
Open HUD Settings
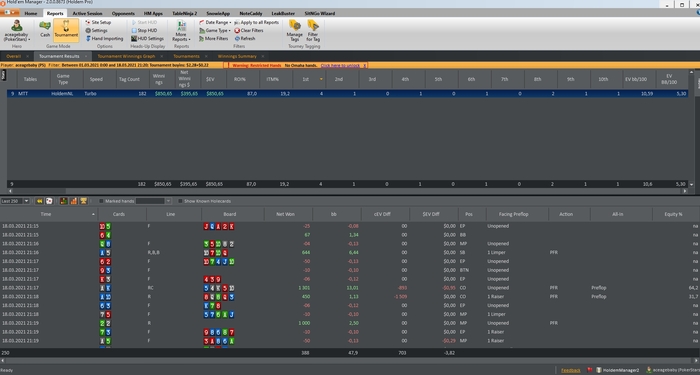point(147,39)
